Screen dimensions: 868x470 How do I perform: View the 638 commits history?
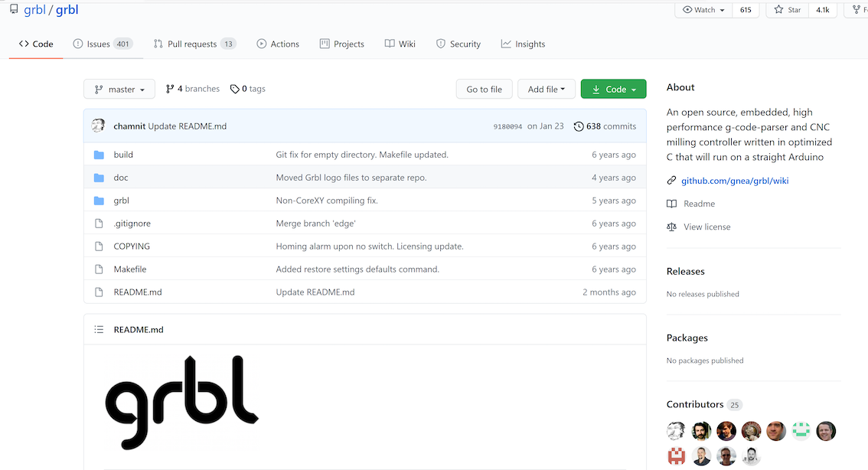tap(605, 126)
